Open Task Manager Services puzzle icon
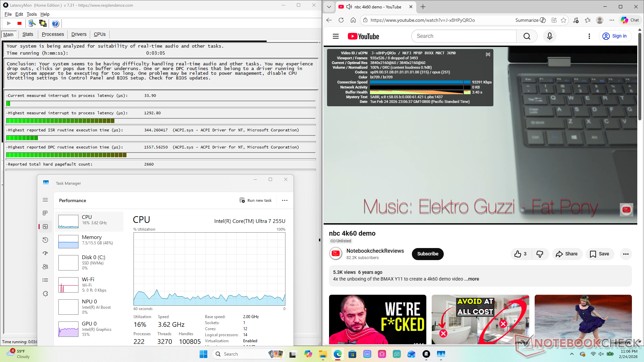 point(45,294)
